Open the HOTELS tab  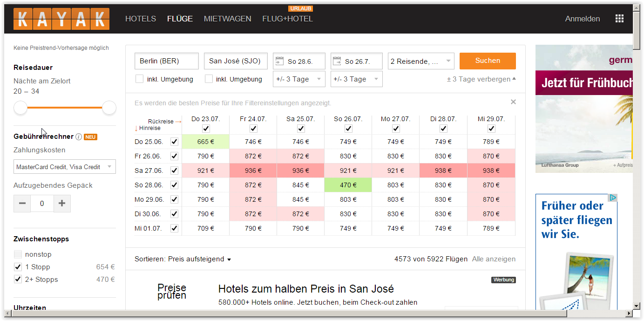(141, 19)
